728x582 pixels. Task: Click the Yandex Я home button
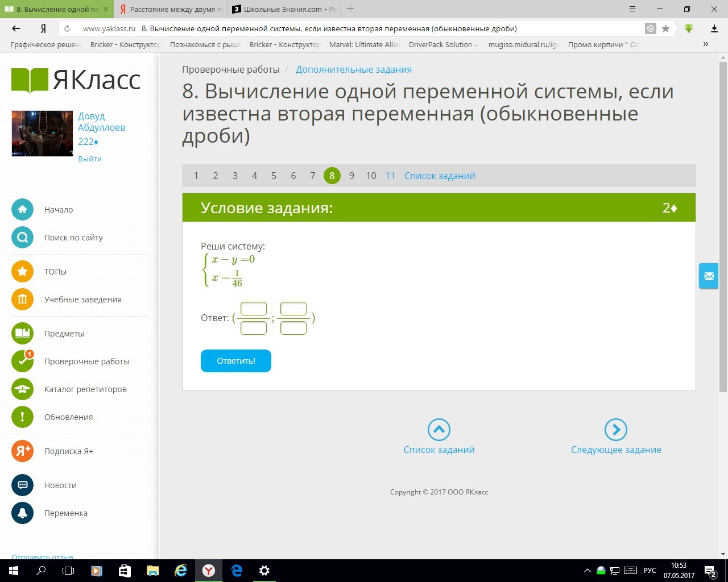click(43, 28)
